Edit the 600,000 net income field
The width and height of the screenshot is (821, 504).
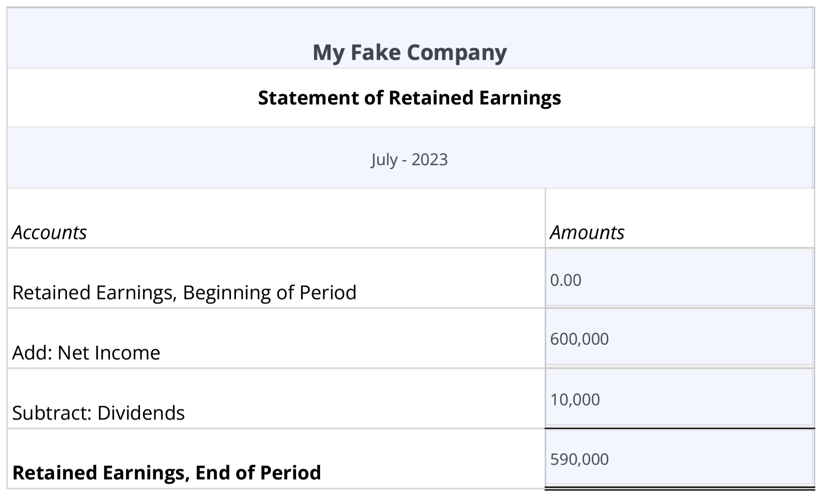tap(679, 337)
